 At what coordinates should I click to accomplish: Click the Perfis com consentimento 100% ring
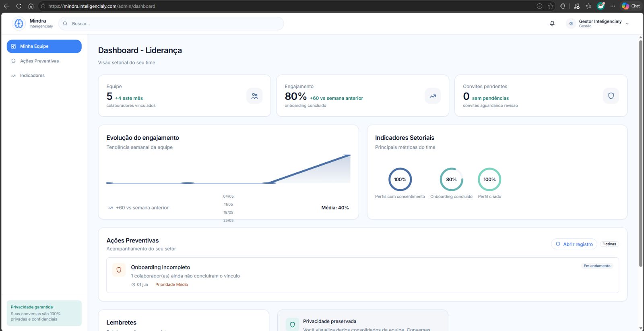coord(400,180)
